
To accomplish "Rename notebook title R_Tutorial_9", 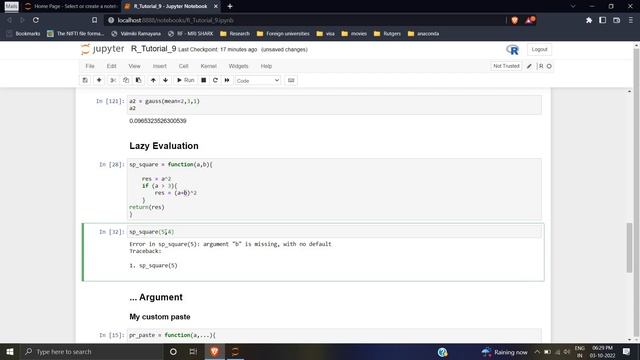I will click(x=153, y=49).
